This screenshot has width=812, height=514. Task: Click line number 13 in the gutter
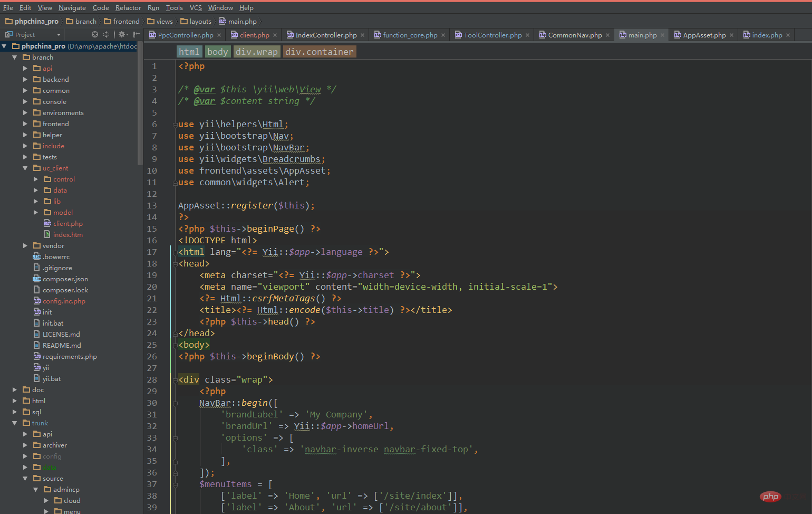152,205
